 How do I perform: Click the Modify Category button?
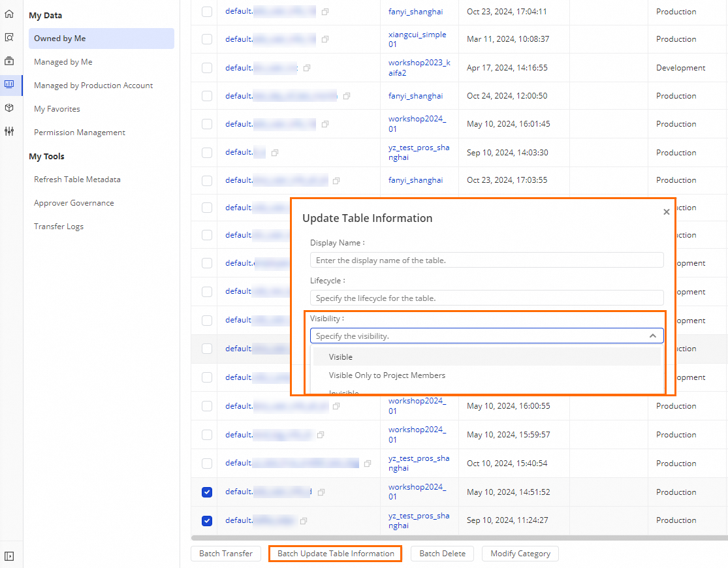pyautogui.click(x=520, y=554)
